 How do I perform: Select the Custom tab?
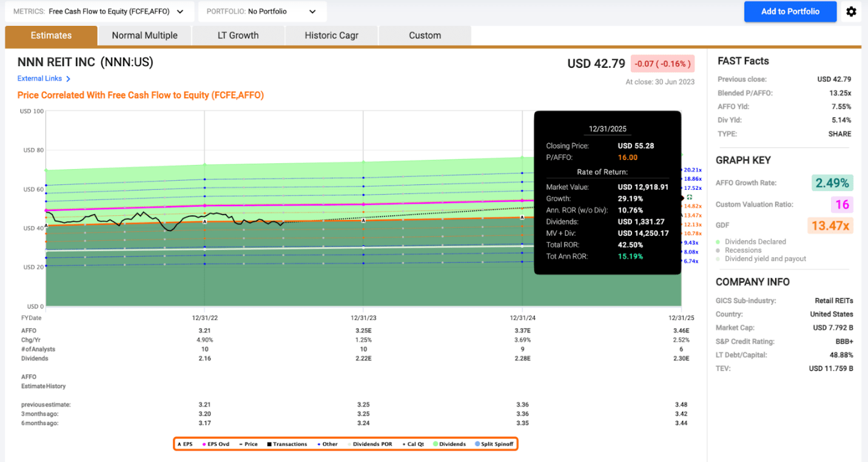click(425, 36)
